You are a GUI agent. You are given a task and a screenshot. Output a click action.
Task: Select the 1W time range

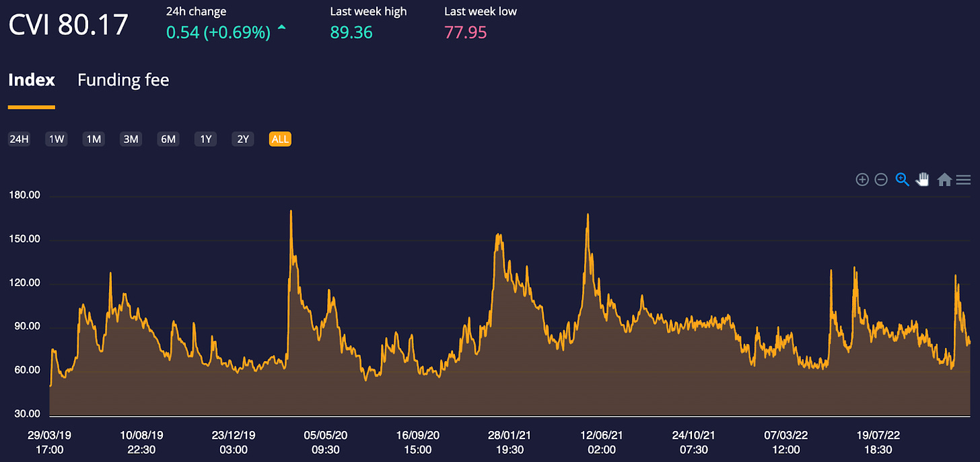click(57, 139)
